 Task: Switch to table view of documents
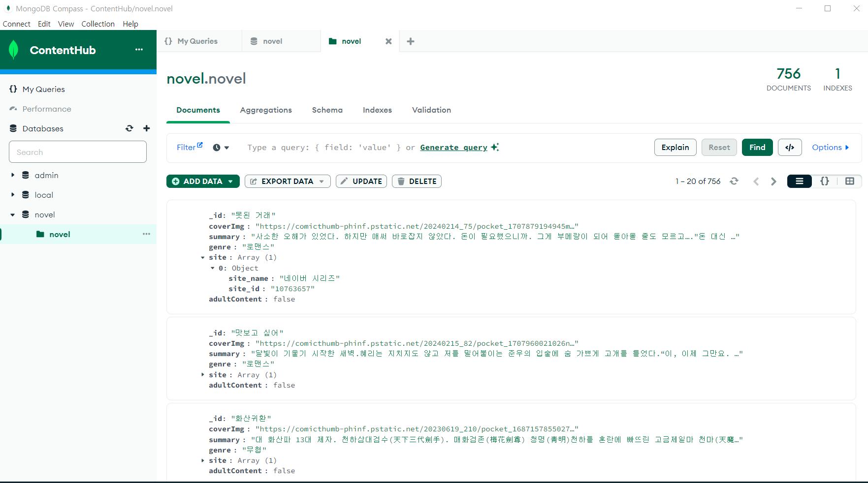point(849,181)
